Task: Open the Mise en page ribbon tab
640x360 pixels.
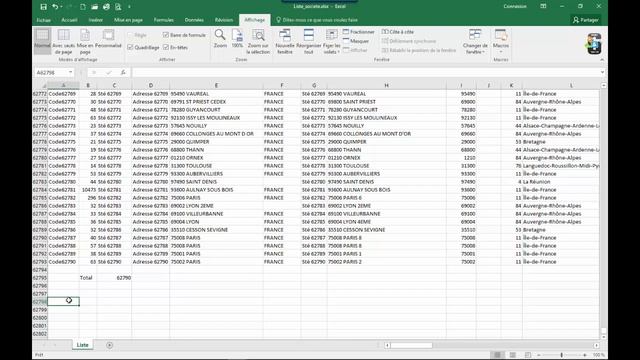Action: tap(128, 20)
